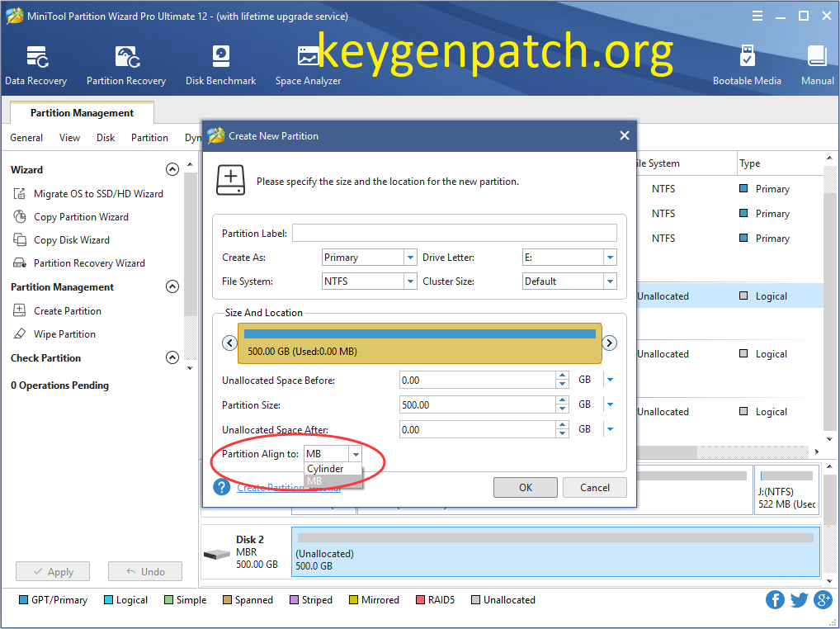Click the GPT/Primary legend color swatch
Image resolution: width=840 pixels, height=629 pixels.
coord(24,599)
